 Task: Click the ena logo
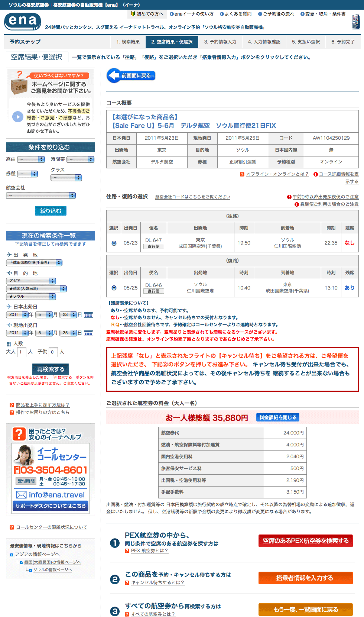(22, 21)
